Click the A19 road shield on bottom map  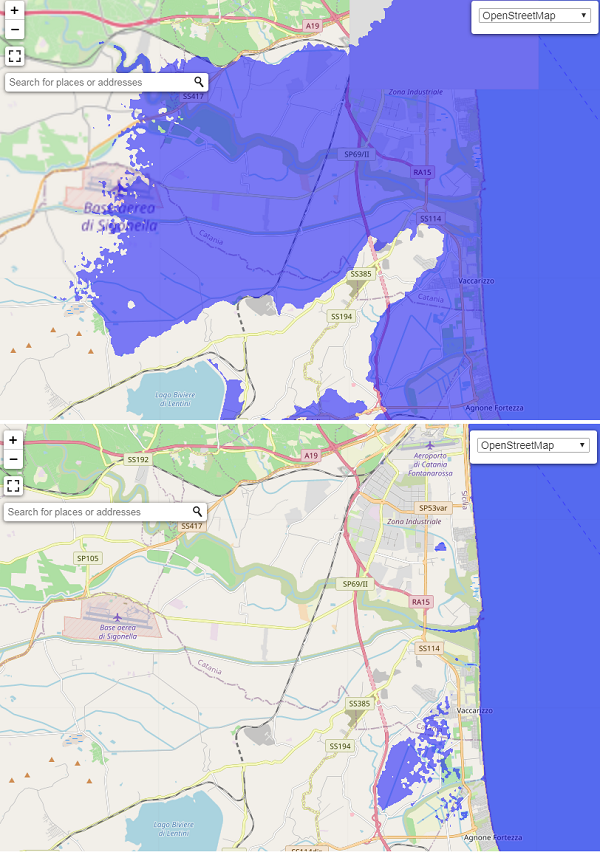(x=311, y=455)
